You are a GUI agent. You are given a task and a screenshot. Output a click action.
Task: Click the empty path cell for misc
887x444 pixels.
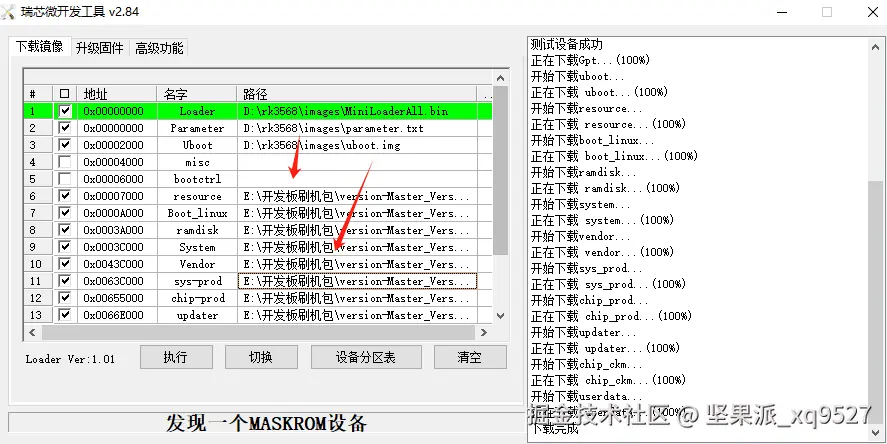tap(357, 162)
